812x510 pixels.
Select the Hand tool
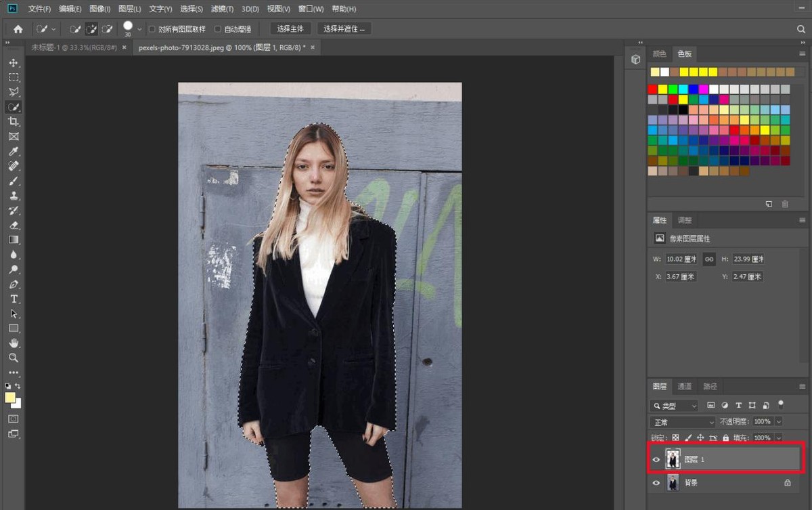point(14,343)
